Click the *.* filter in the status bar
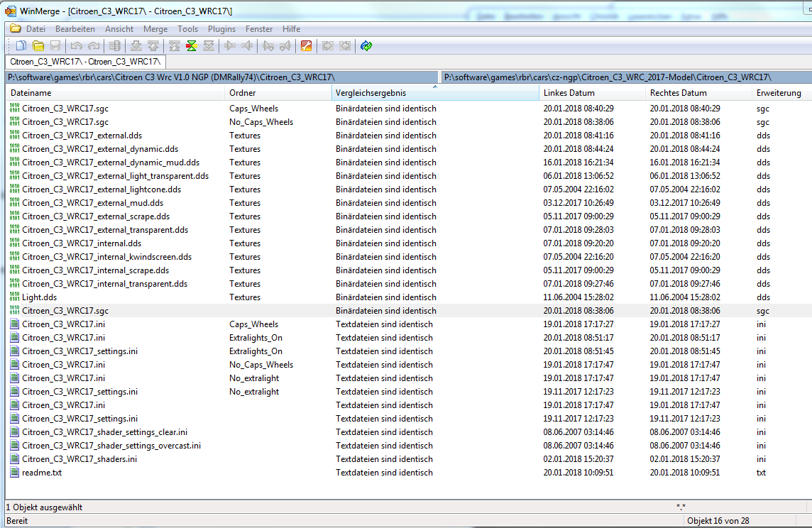 click(x=681, y=507)
